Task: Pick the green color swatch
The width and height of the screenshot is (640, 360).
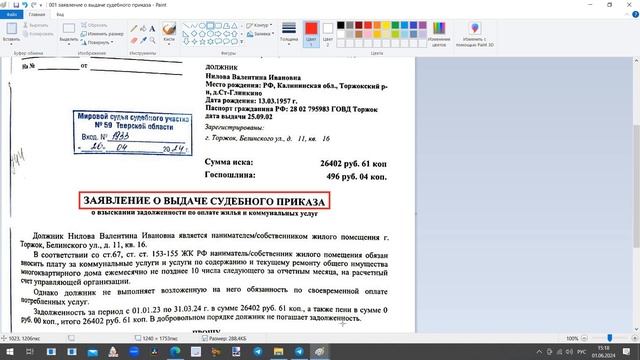Action: coord(395,25)
